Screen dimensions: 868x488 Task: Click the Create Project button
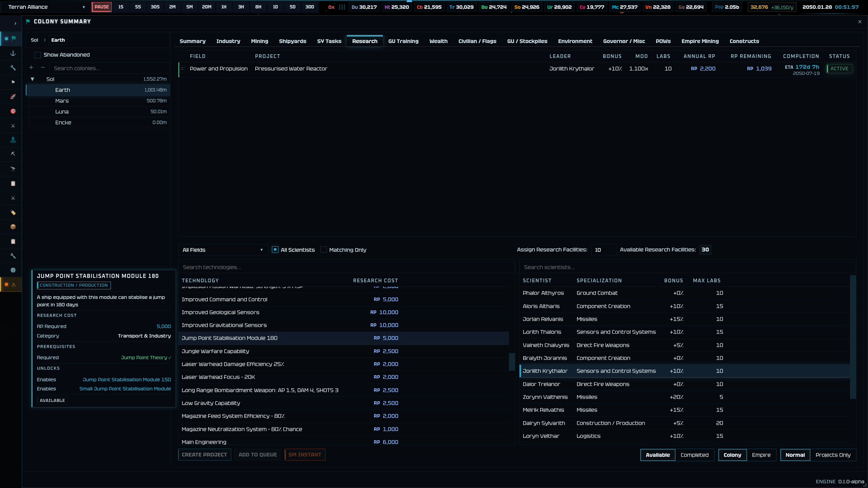point(204,455)
